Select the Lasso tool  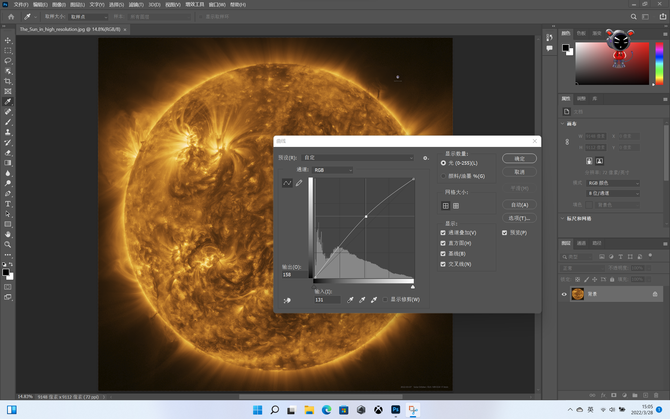point(8,60)
